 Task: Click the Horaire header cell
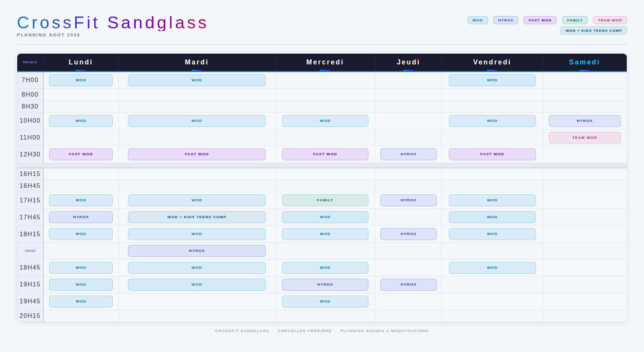[30, 62]
